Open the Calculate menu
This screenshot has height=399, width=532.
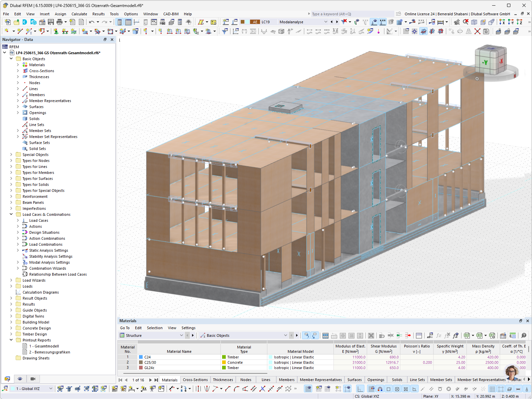pyautogui.click(x=79, y=14)
